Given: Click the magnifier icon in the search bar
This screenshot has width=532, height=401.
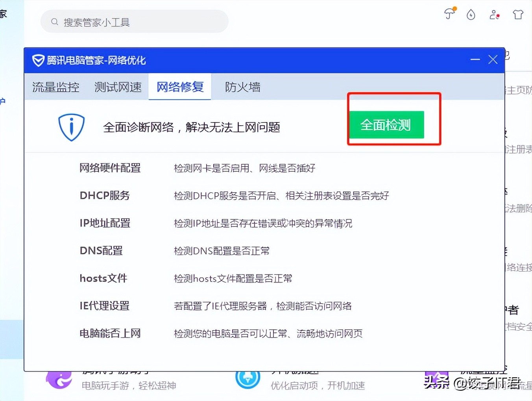Looking at the screenshot, I should coord(55,22).
